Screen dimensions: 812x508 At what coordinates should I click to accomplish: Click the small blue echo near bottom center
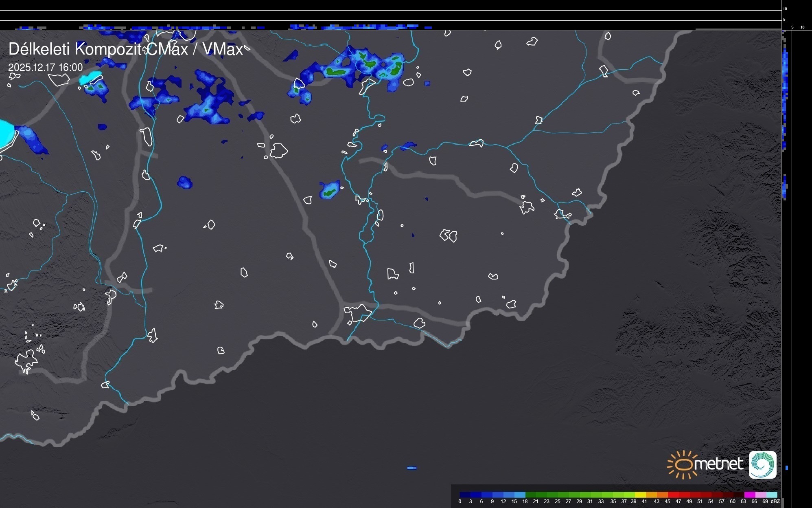[412, 468]
